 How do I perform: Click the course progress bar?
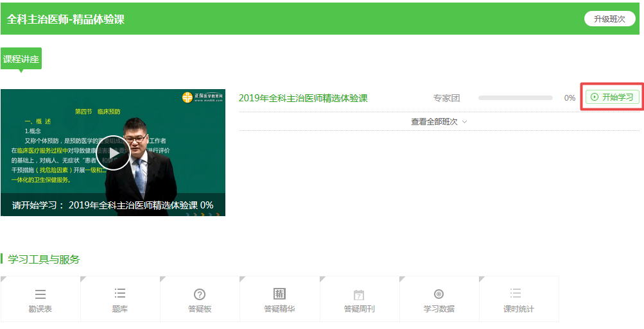click(516, 98)
